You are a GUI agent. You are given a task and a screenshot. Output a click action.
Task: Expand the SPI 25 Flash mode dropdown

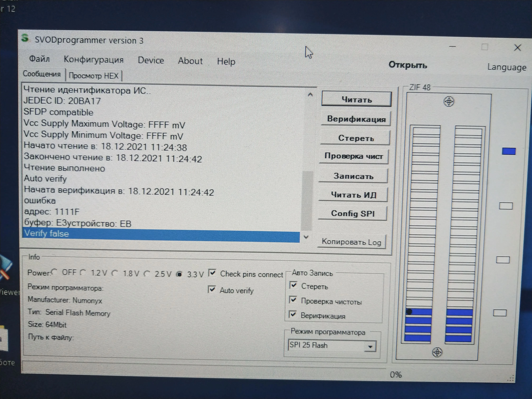[370, 347]
